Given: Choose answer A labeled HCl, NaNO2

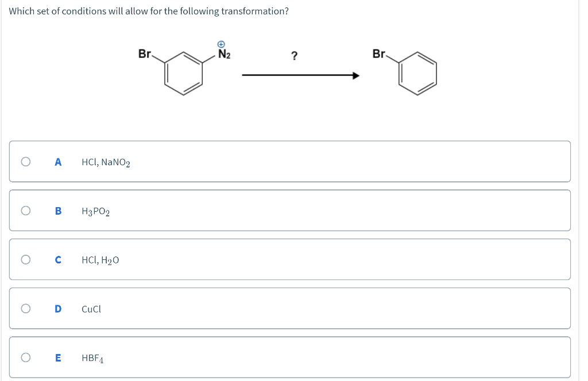Looking at the screenshot, I should [106, 162].
